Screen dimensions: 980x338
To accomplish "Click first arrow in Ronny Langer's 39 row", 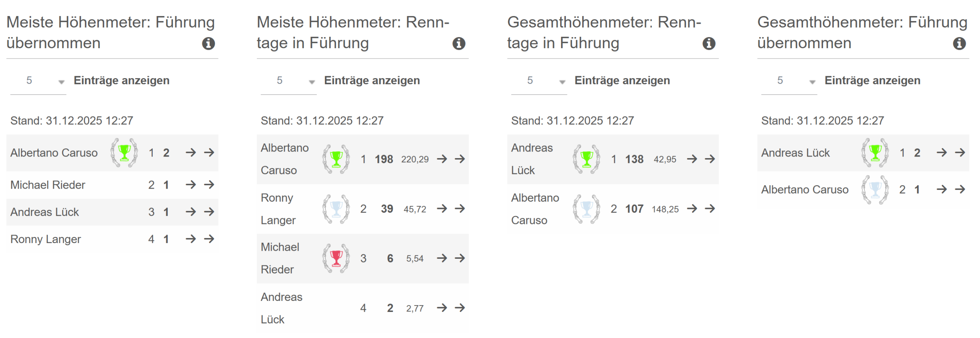I will click(442, 209).
